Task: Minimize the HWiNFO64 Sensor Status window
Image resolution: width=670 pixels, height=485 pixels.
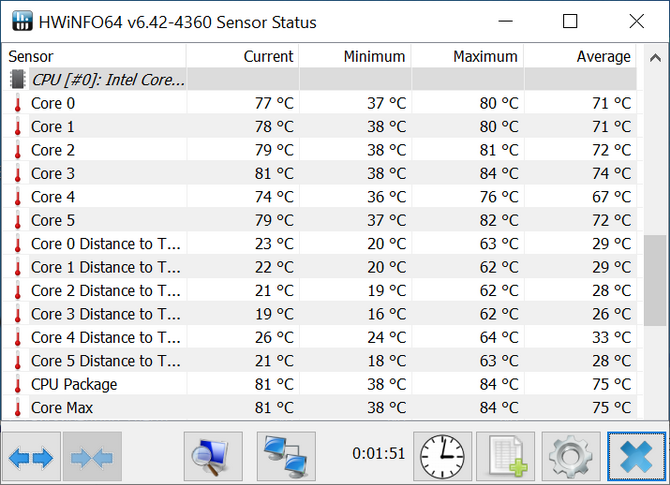Action: click(505, 21)
